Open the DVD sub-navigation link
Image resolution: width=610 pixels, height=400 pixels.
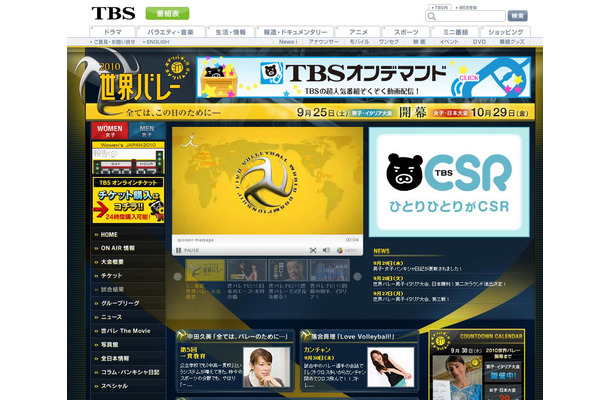coord(479,42)
